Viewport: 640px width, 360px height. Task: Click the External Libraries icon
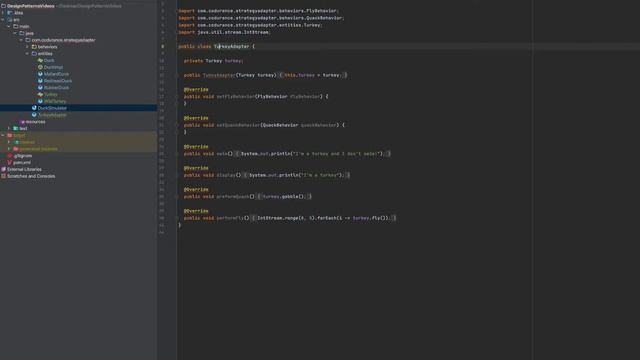tap(3, 169)
